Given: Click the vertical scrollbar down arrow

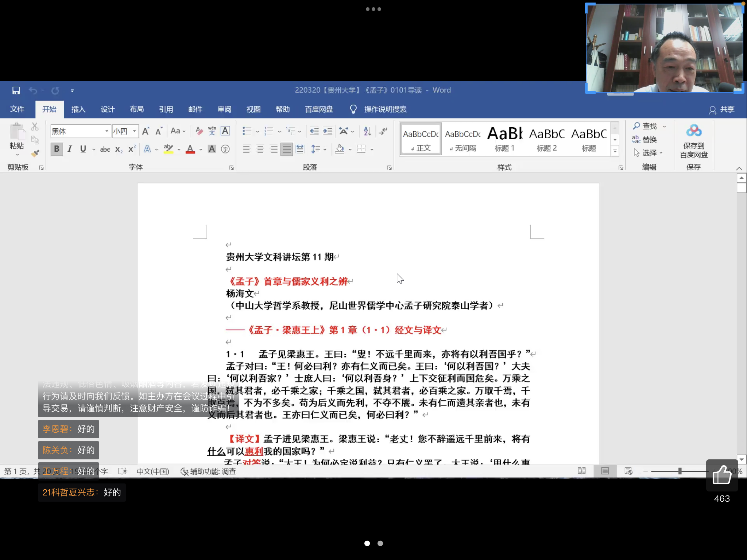Looking at the screenshot, I should (742, 459).
